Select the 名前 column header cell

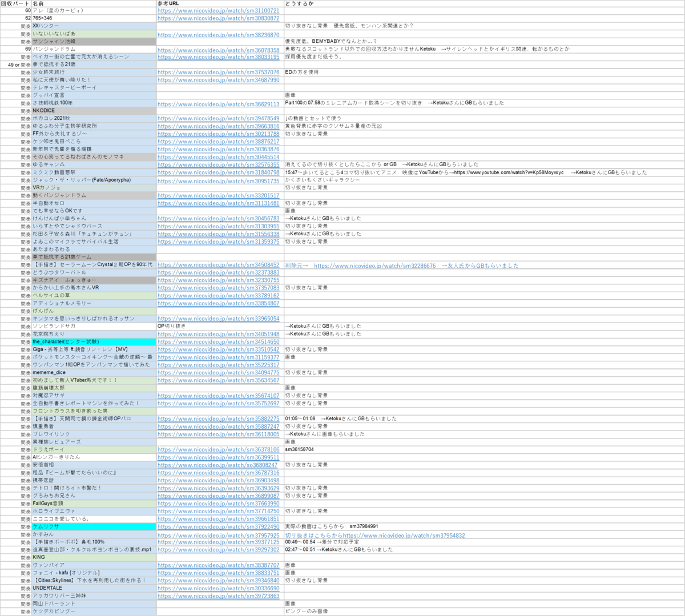[94, 3]
